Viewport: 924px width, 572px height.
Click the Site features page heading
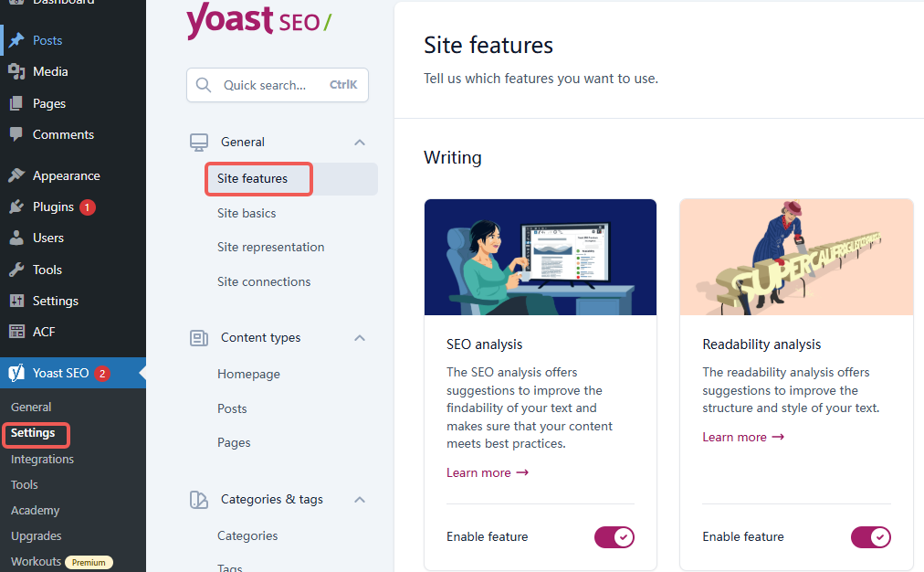(488, 46)
